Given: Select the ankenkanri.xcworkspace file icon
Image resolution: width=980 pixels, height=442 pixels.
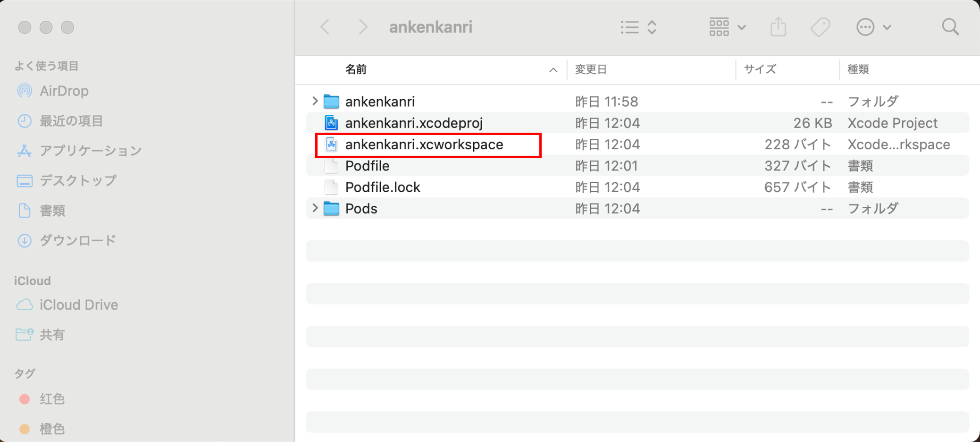Looking at the screenshot, I should point(331,144).
